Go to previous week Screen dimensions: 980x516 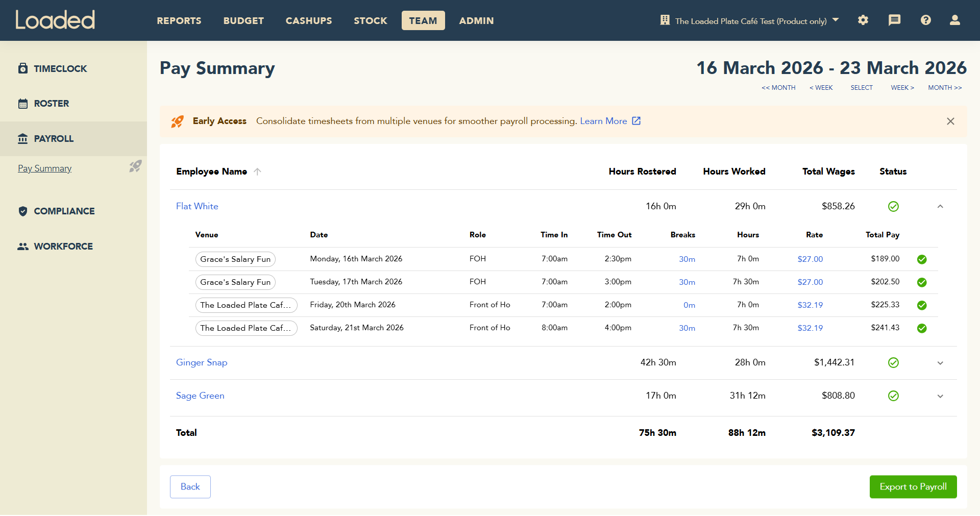click(821, 88)
